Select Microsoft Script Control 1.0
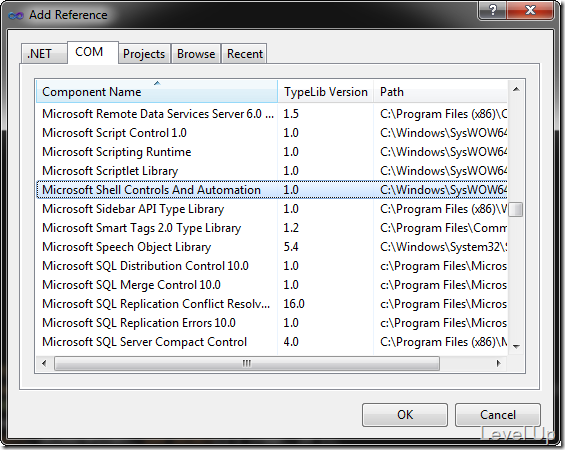Viewport: 565px width, 450px height. (272, 133)
